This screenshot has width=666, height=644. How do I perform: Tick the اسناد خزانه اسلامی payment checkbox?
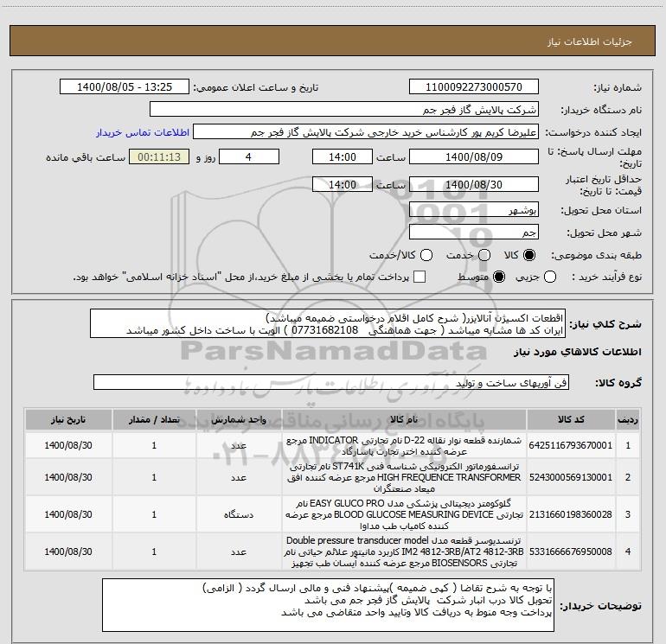[419, 277]
